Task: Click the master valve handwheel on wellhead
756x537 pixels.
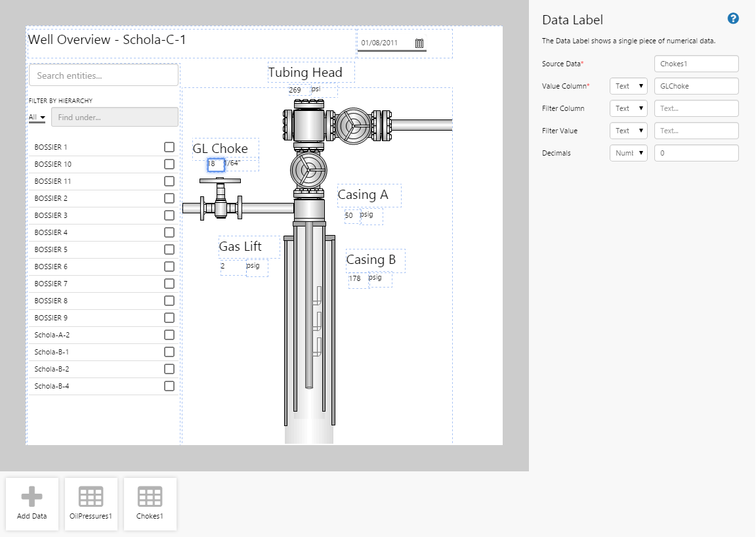Action: click(x=308, y=170)
